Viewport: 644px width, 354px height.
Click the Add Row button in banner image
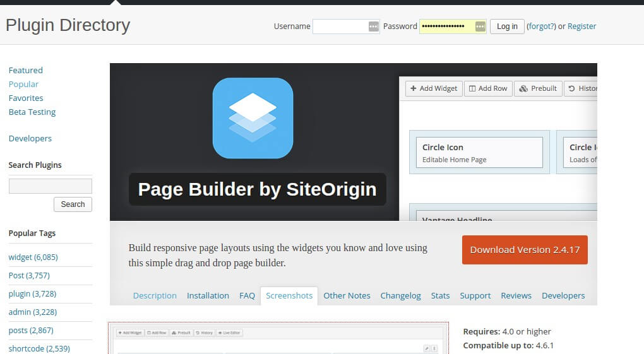(x=488, y=88)
